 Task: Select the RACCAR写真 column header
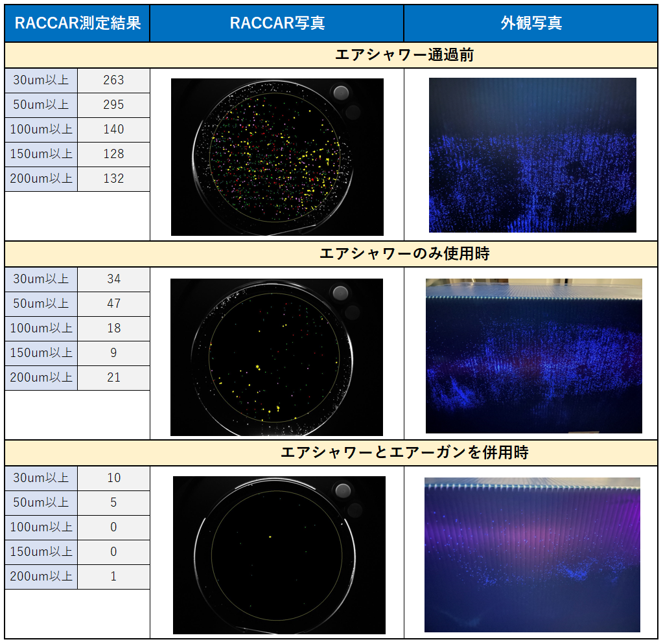click(277, 24)
